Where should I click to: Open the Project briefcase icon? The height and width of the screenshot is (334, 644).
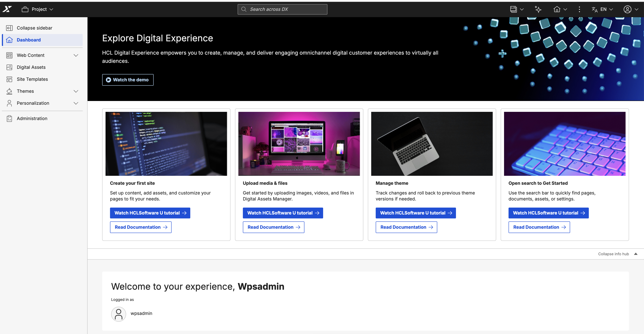(x=25, y=9)
